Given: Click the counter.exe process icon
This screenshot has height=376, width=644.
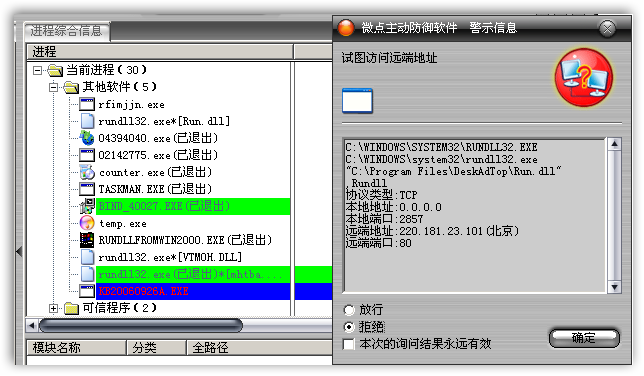Looking at the screenshot, I should click(87, 172).
